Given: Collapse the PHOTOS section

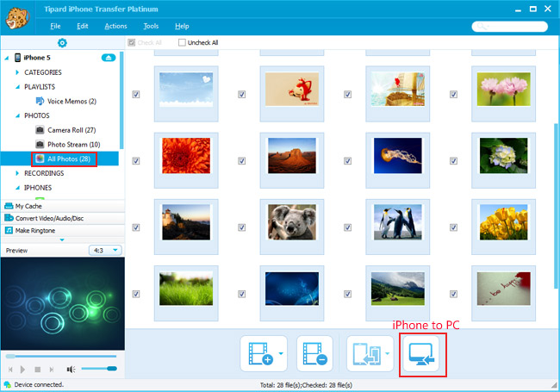Looking at the screenshot, I should [x=17, y=115].
